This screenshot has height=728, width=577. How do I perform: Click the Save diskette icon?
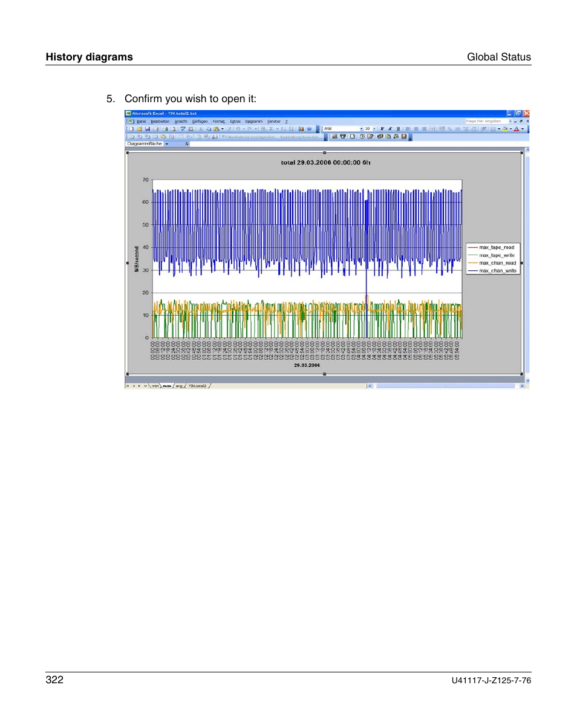click(x=148, y=129)
